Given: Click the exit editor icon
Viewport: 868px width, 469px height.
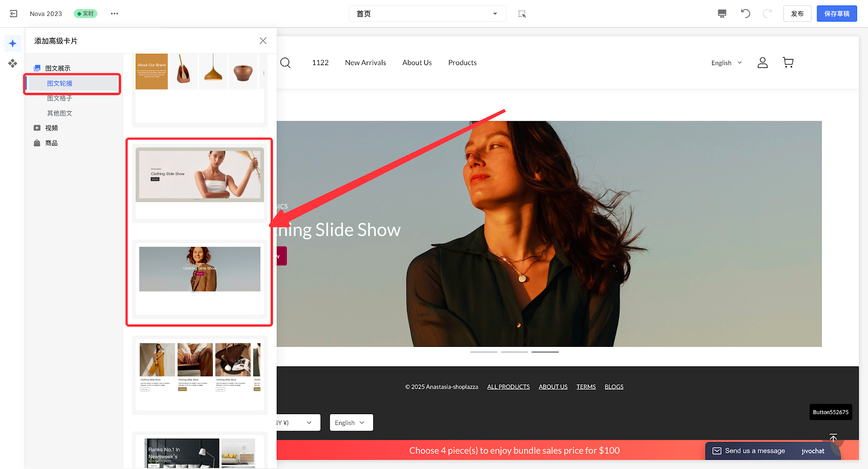Looking at the screenshot, I should click(14, 14).
